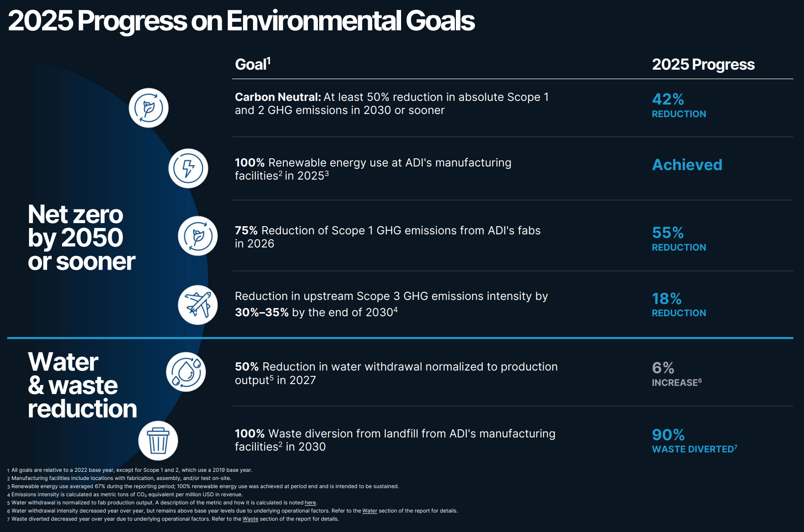The width and height of the screenshot is (804, 532).
Task: Click the carbon neutral leaf icon
Action: 148,108
